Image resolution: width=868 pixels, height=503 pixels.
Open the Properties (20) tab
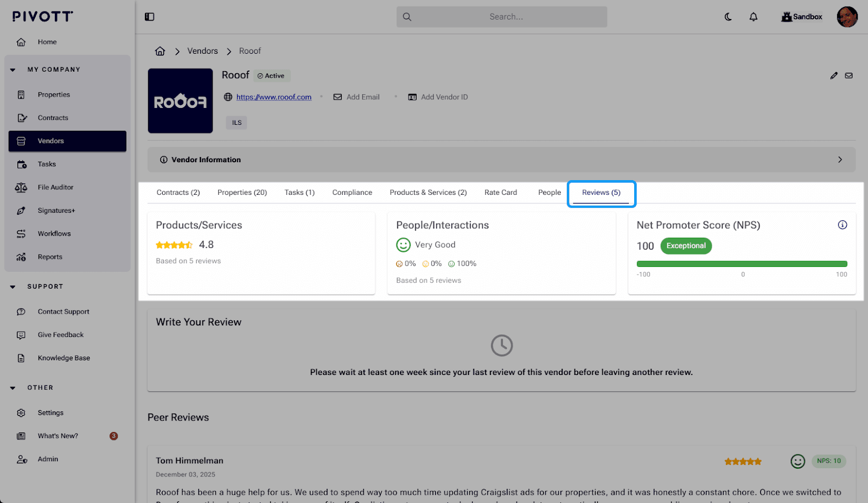tap(242, 193)
